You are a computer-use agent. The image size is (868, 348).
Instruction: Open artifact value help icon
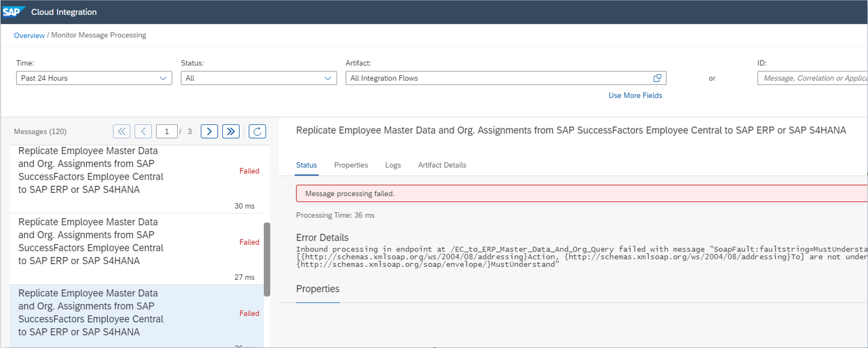657,78
